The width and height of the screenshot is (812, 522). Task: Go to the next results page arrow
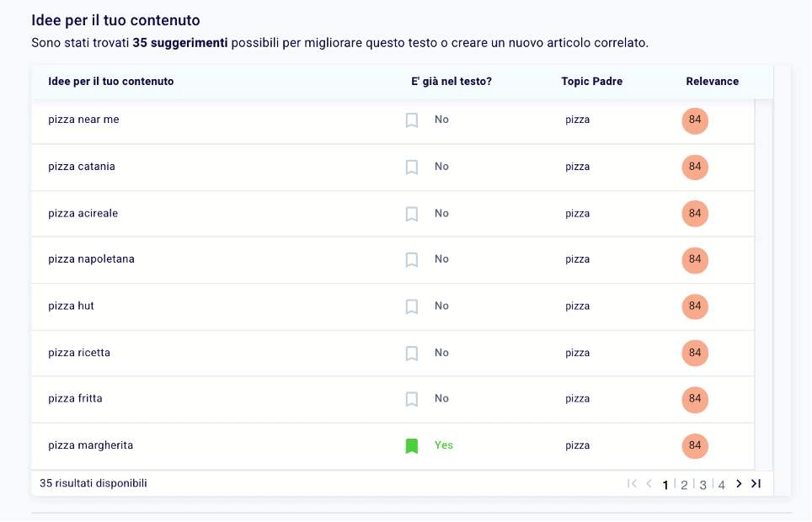739,483
